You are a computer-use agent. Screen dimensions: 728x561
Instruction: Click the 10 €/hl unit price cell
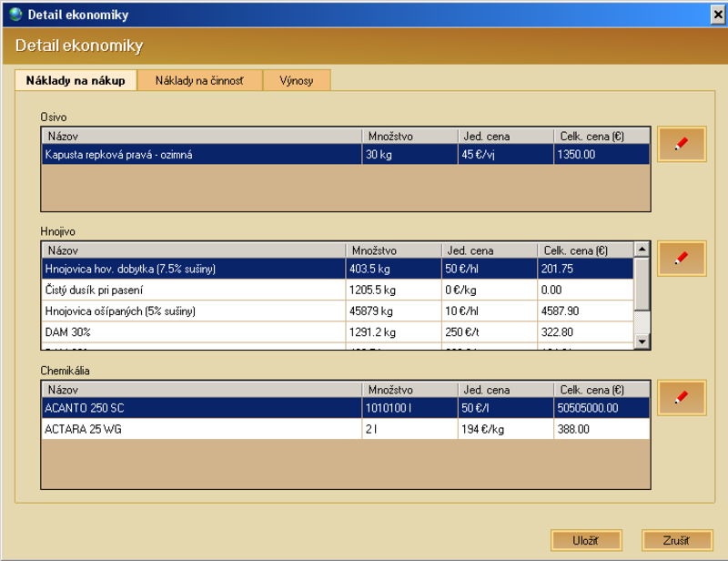tap(490, 311)
